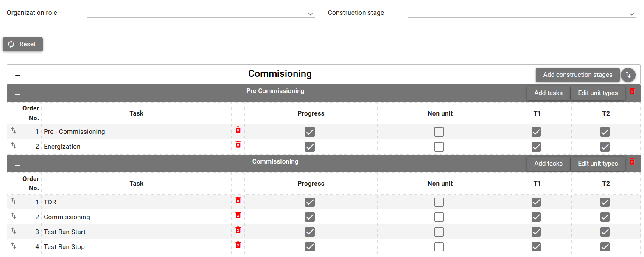Collapse the Pre Commissioning stage
The width and height of the screenshot is (644, 257).
point(17,94)
